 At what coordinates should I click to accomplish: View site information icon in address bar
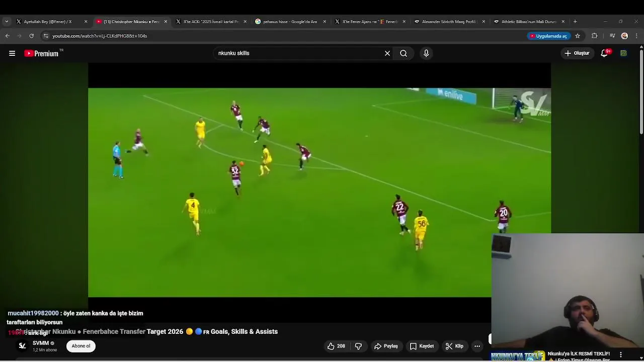click(x=46, y=36)
